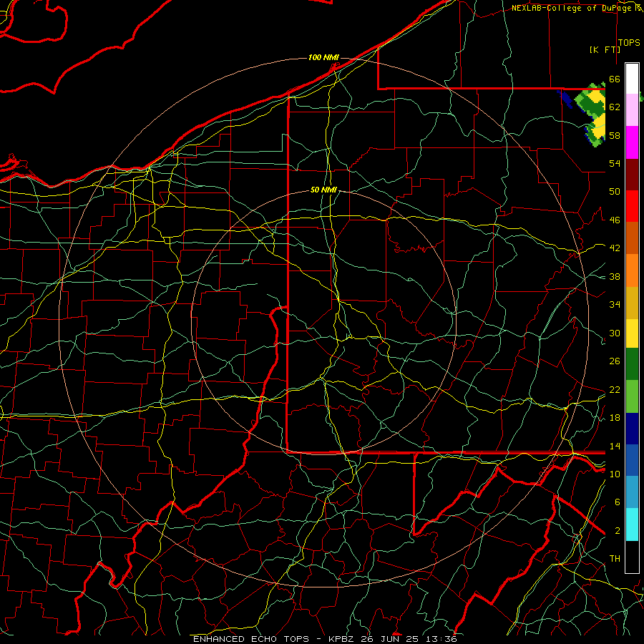This screenshot has width=644, height=644.
Task: Click the 6 value on the scale
Action: point(618,502)
